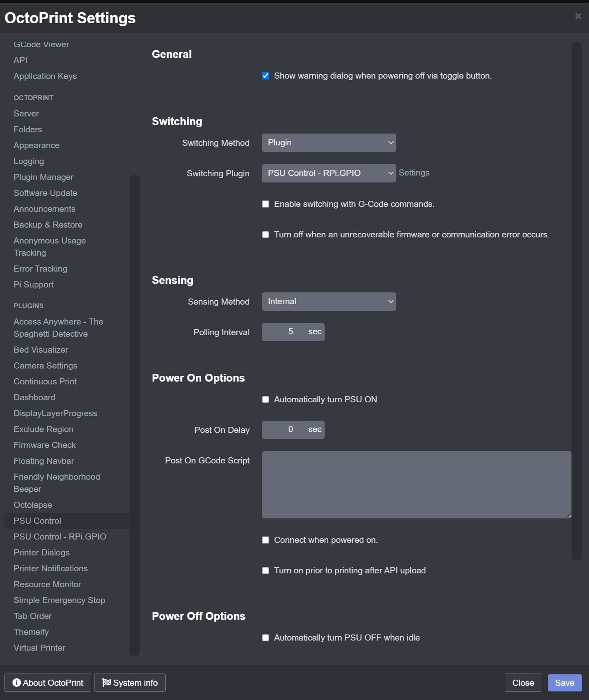Open Announcements settings

[x=44, y=209]
